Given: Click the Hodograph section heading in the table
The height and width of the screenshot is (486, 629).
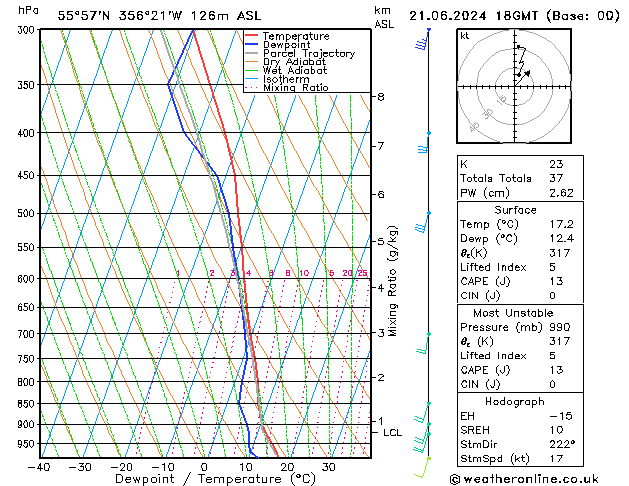Looking at the screenshot, I should coord(515,401).
